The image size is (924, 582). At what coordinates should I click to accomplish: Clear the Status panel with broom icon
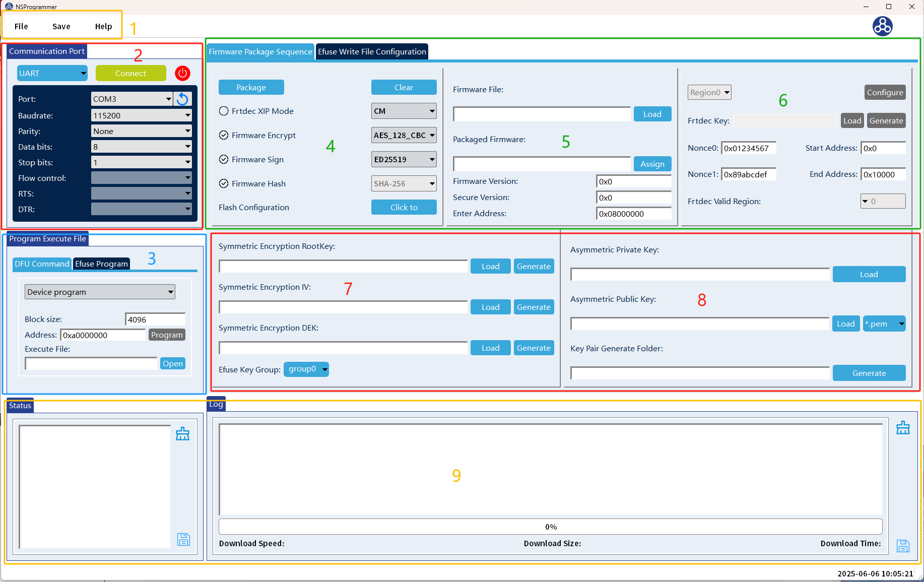tap(182, 433)
